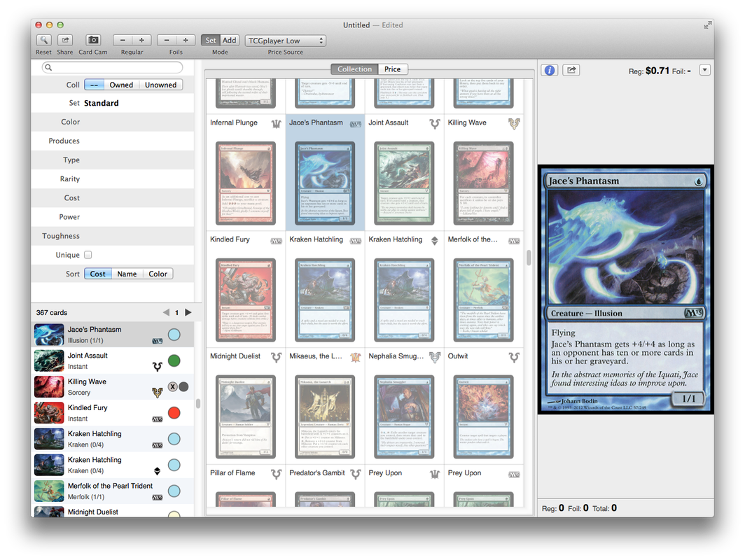
Task: Click the Reset search icon
Action: (43, 40)
